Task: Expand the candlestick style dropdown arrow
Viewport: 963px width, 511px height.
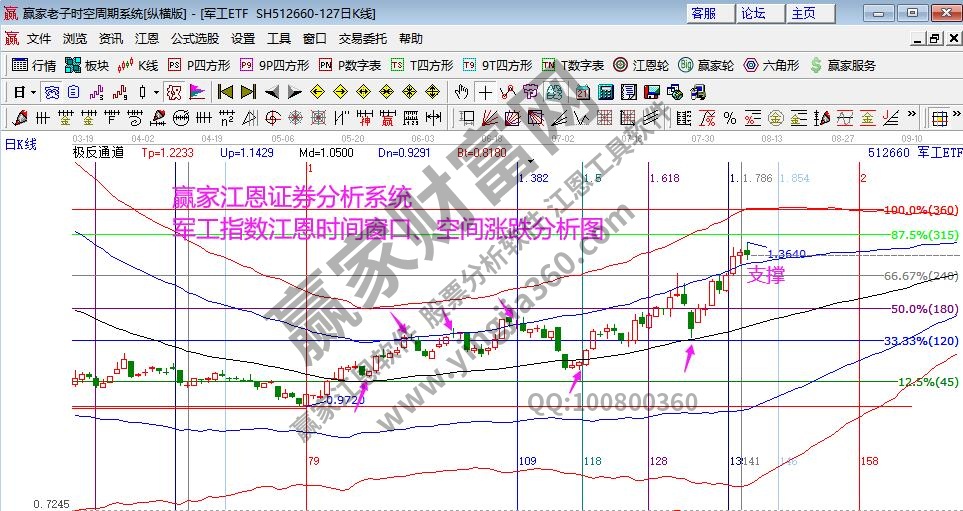Action: tap(156, 92)
